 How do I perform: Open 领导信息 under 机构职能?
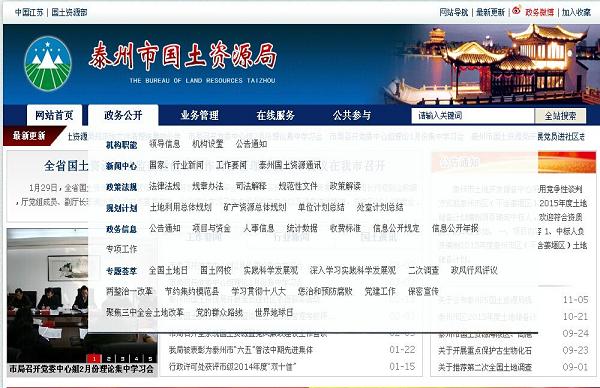click(x=165, y=144)
